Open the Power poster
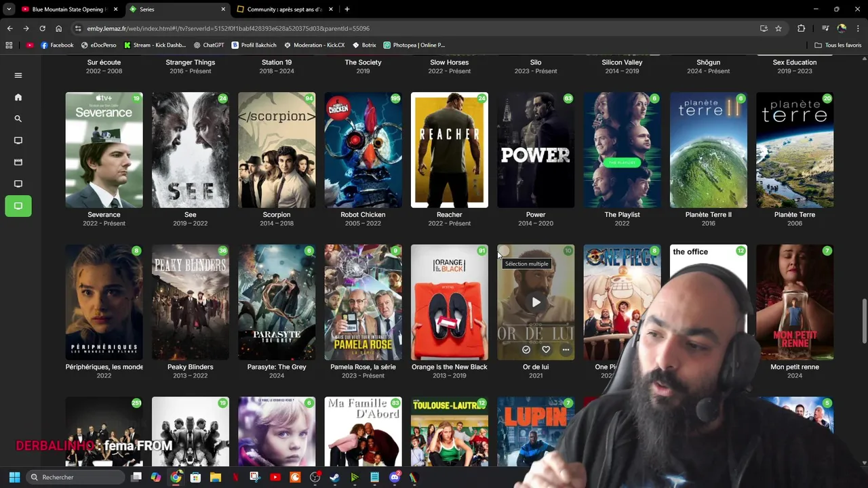The width and height of the screenshot is (868, 488). [x=536, y=150]
